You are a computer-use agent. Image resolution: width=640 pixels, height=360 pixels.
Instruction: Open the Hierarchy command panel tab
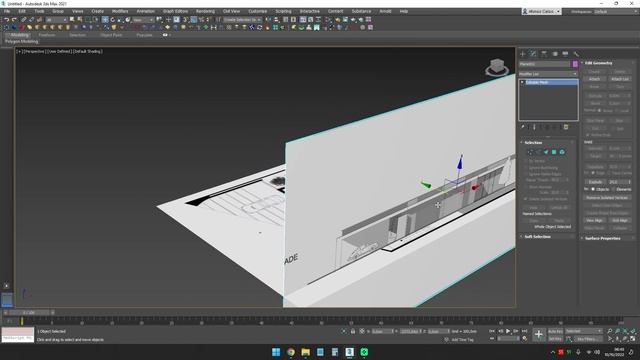[x=544, y=54]
